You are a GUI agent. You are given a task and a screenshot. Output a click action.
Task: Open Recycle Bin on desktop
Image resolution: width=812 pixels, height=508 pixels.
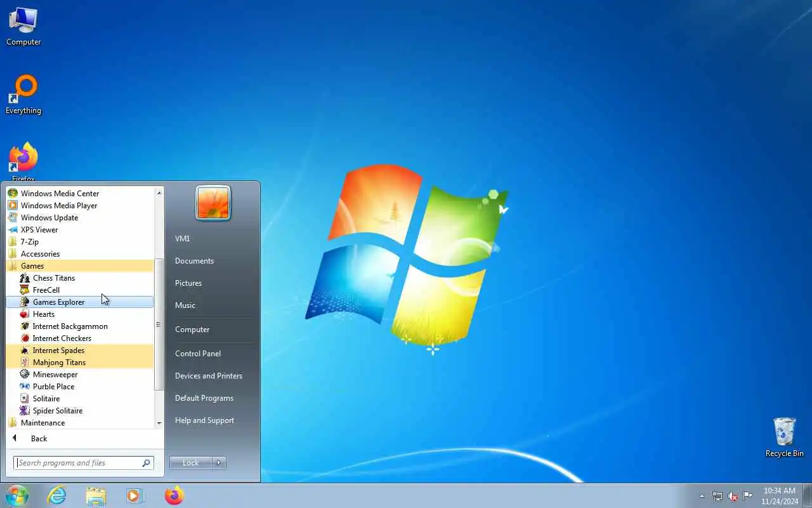point(785,437)
